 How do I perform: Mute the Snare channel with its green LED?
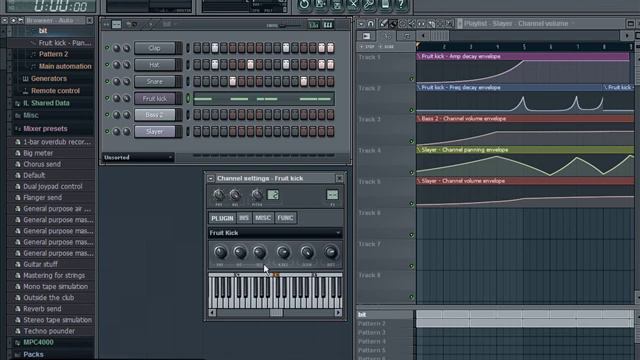coord(107,81)
